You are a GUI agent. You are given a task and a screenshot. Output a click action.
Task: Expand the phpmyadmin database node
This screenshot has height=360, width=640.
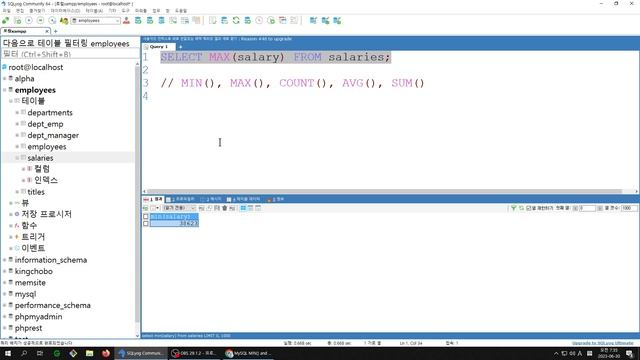[x=4, y=316]
